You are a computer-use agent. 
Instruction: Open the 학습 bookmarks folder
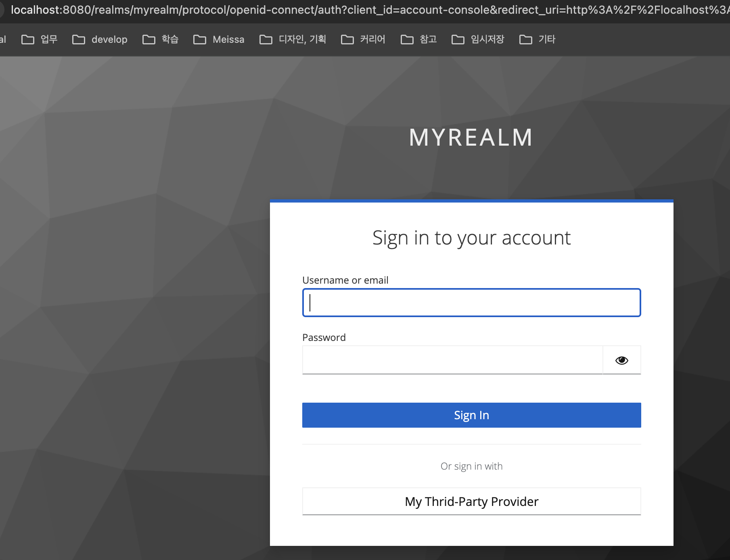(x=161, y=39)
